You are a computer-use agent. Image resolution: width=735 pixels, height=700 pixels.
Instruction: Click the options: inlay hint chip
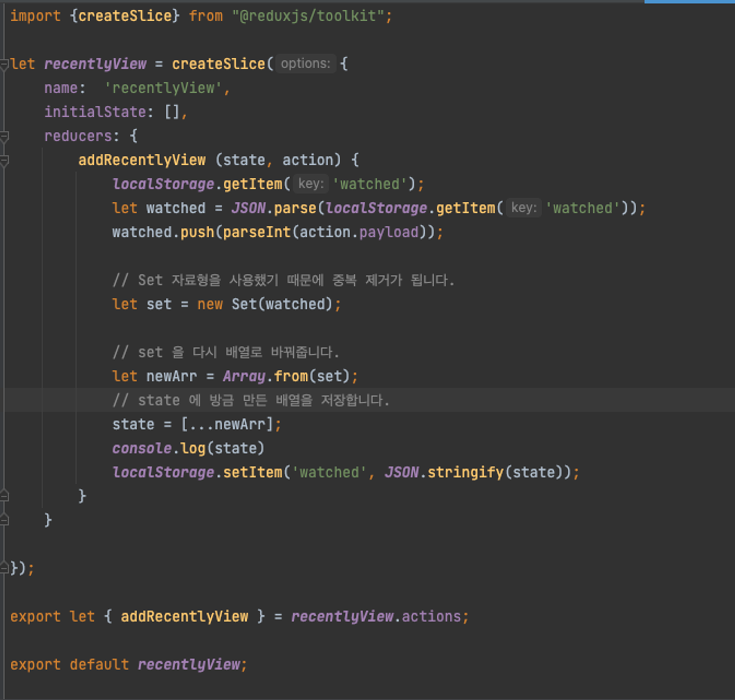pyautogui.click(x=306, y=64)
